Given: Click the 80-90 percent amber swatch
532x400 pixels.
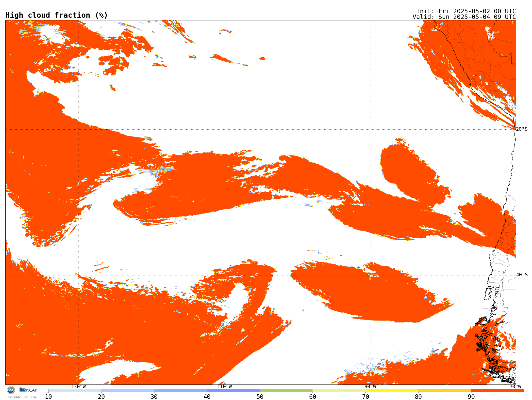Looking at the screenshot, I should 445,391.
